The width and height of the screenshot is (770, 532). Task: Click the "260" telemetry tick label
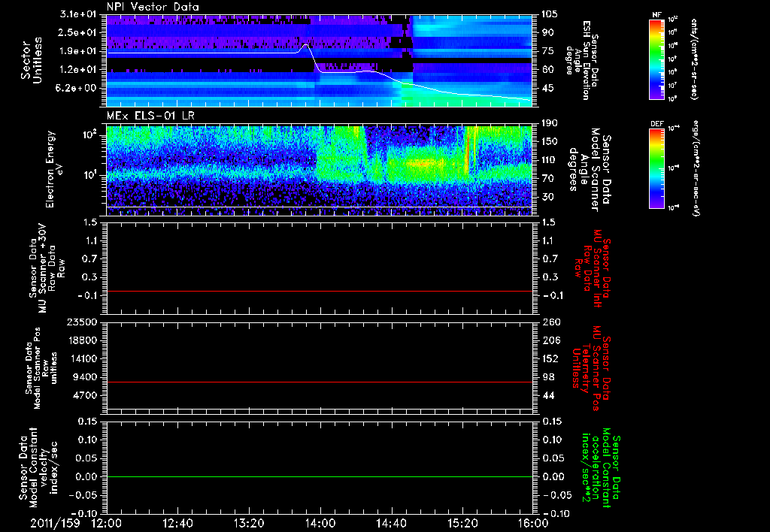tap(550, 322)
